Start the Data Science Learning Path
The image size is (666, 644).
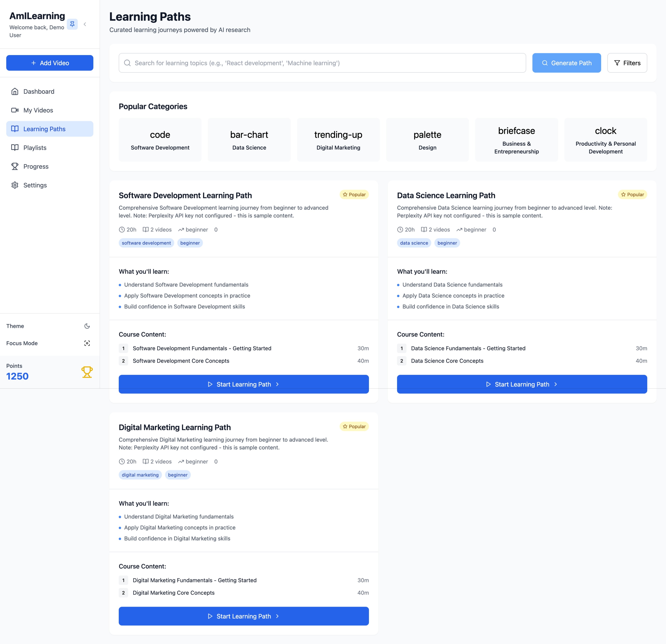click(x=522, y=384)
